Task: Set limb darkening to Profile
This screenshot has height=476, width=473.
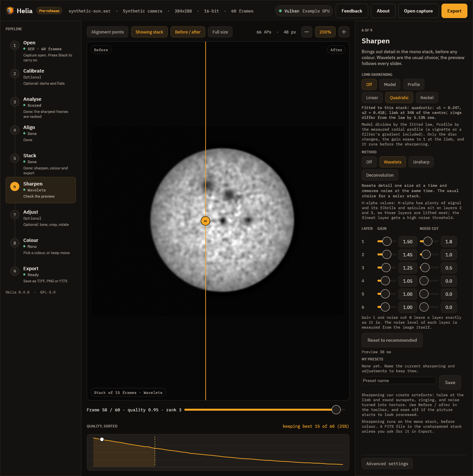Action: tap(414, 84)
